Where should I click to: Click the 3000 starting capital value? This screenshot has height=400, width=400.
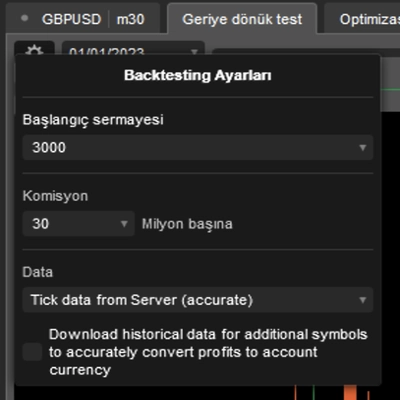49,147
